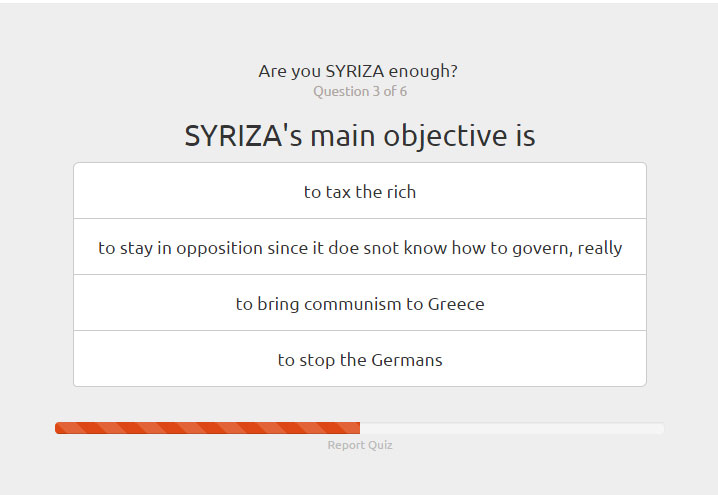718x495 pixels.
Task: Choose the answer about staying in opposition
Action: [x=360, y=247]
